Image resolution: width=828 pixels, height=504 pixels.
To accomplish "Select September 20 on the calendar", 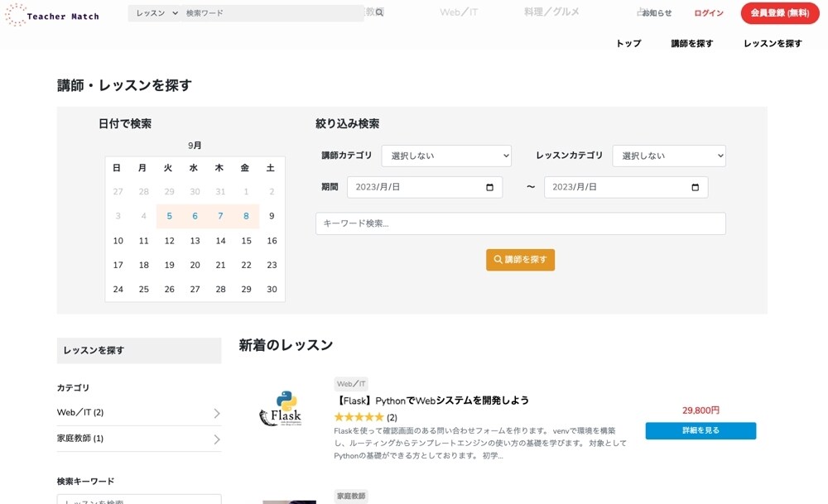I will click(195, 265).
